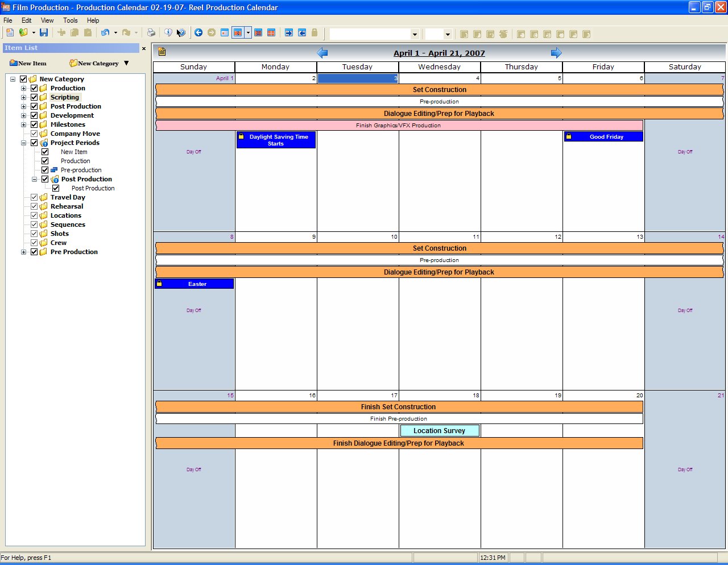The width and height of the screenshot is (728, 565).
Task: Click the context help question-mark icon
Action: [x=181, y=33]
